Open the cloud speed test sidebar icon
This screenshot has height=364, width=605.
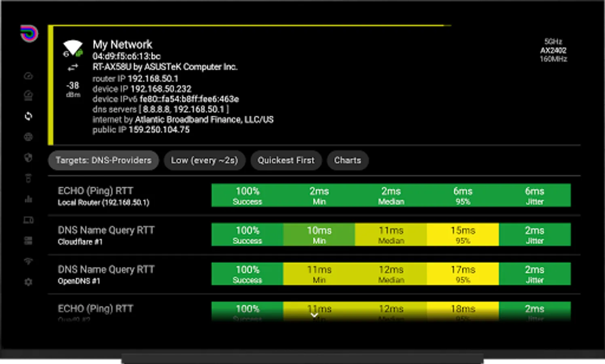[x=28, y=96]
